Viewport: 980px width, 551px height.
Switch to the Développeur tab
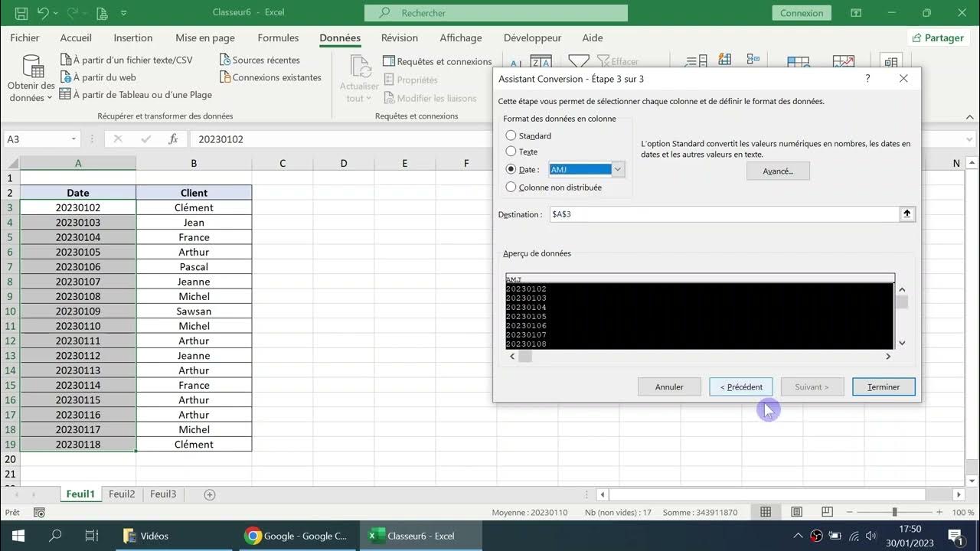point(532,37)
